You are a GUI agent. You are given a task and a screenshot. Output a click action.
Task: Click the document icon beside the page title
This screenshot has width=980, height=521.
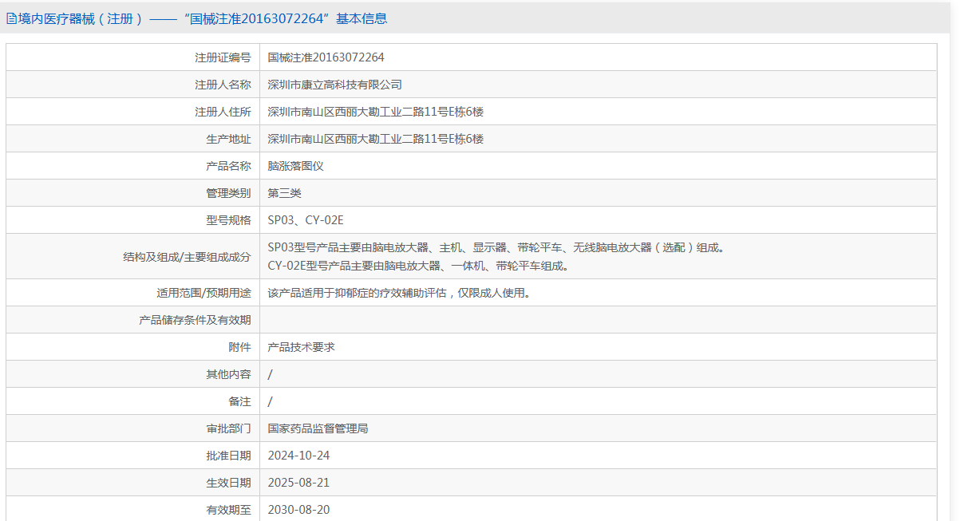11,18
